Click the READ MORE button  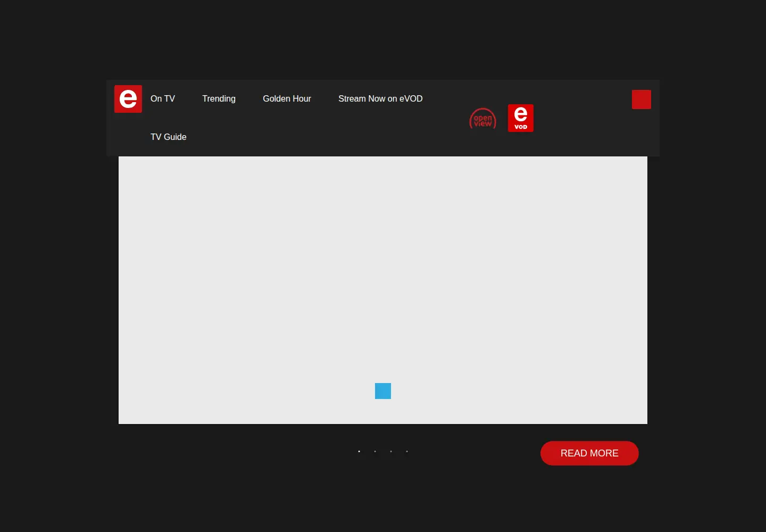(589, 453)
